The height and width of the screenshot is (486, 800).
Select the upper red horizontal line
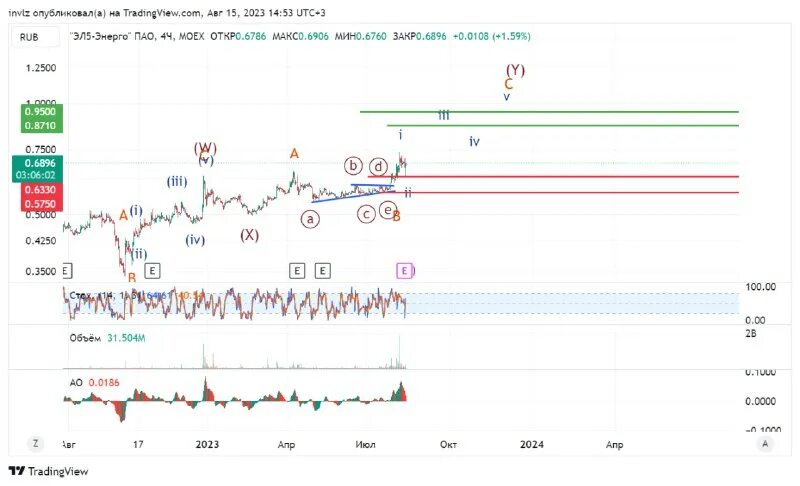tap(553, 176)
